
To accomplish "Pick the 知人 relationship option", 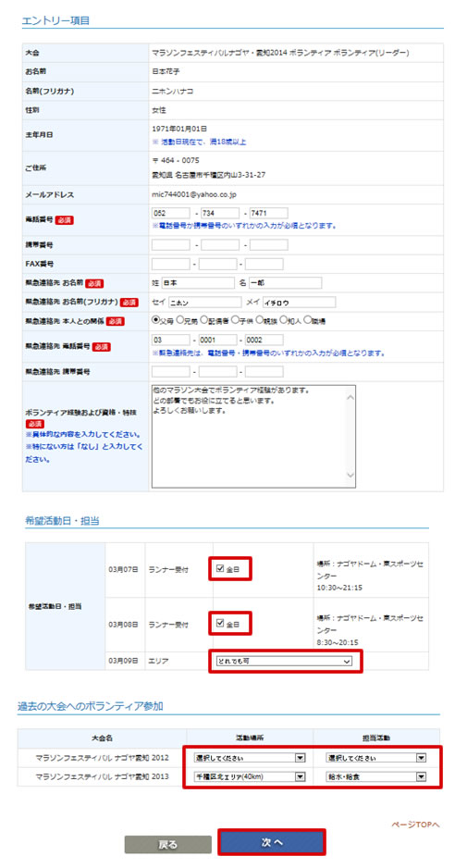I will point(283,320).
